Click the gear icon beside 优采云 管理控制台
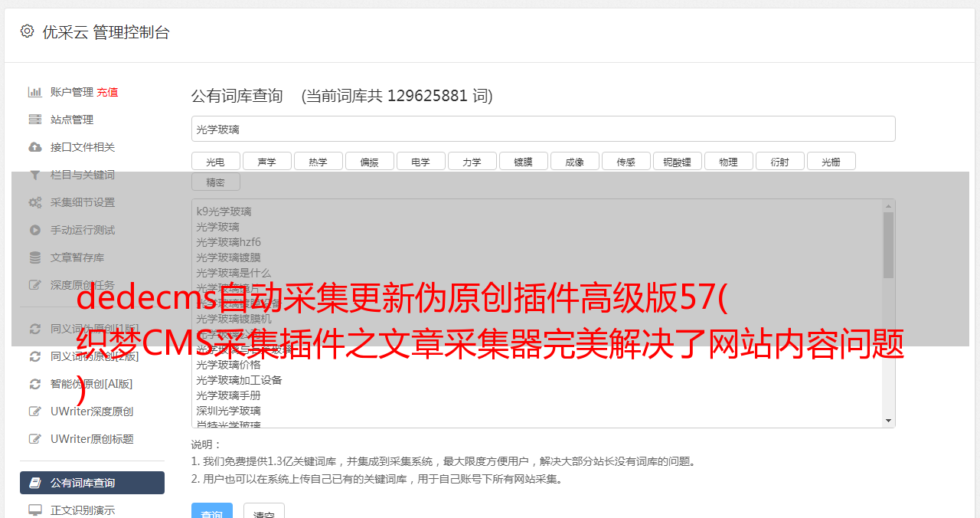The width and height of the screenshot is (980, 518). coord(28,31)
